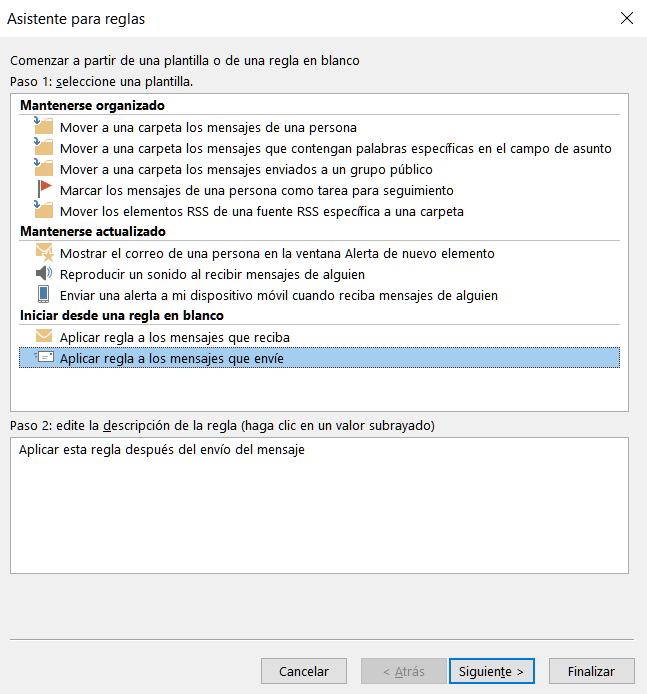
Task: Click red flag icon for follow-up task
Action: (x=44, y=190)
